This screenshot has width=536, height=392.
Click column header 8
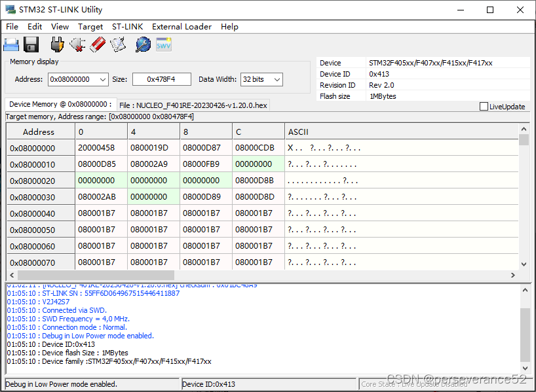pyautogui.click(x=206, y=132)
